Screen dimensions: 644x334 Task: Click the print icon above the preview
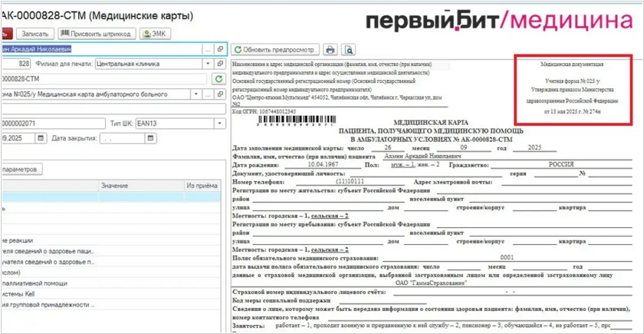pyautogui.click(x=330, y=50)
